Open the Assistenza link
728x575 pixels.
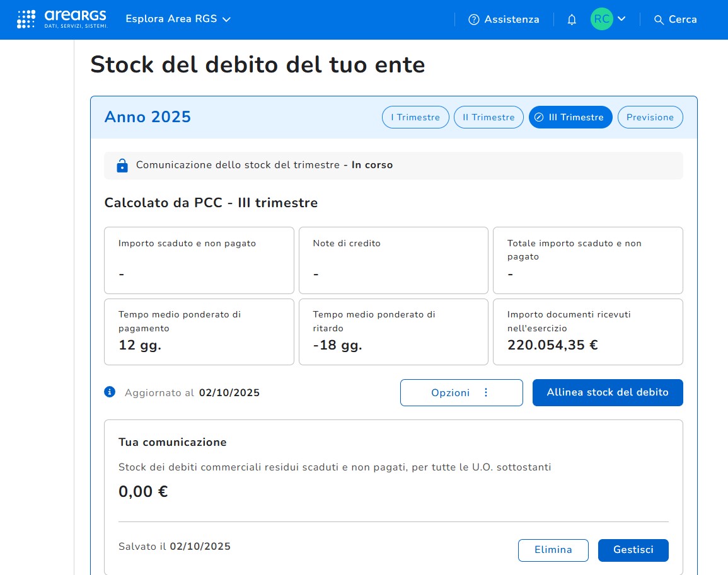point(511,20)
